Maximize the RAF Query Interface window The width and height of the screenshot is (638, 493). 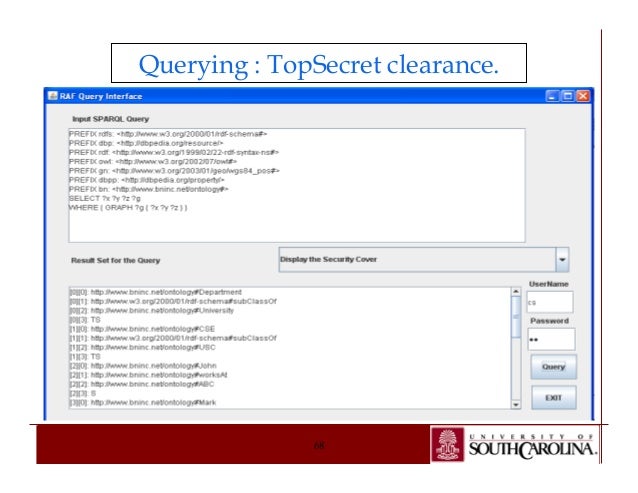567,96
